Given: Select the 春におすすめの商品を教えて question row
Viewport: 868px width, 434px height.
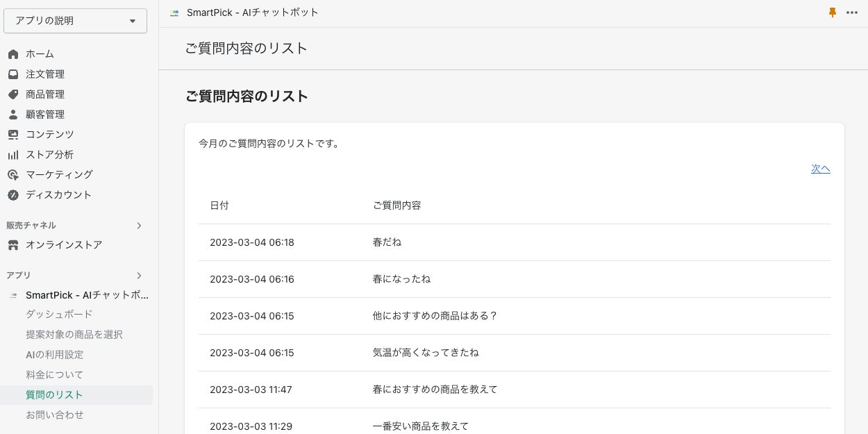Looking at the screenshot, I should click(435, 390).
